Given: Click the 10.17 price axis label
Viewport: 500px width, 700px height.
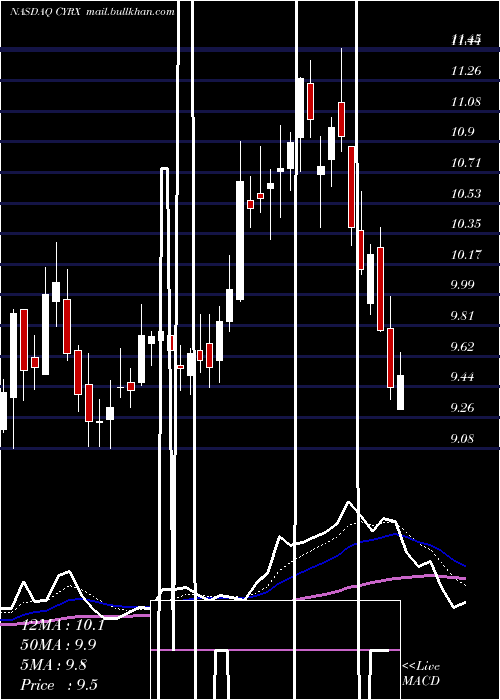Looking at the screenshot, I should (466, 254).
